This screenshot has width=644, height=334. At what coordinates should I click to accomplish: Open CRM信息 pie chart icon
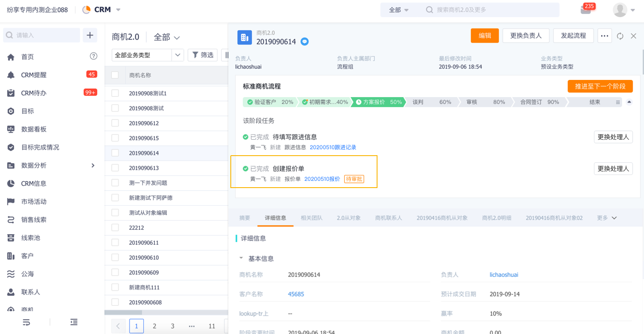click(11, 183)
